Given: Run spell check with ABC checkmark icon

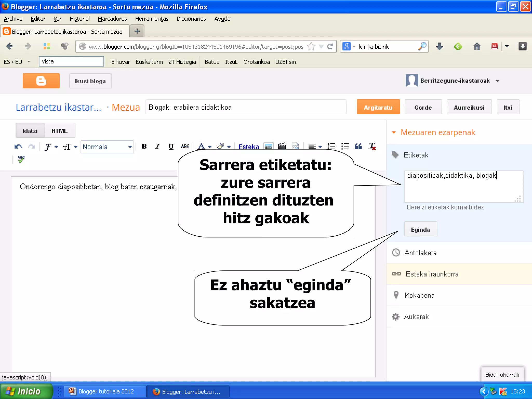Looking at the screenshot, I should click(21, 159).
